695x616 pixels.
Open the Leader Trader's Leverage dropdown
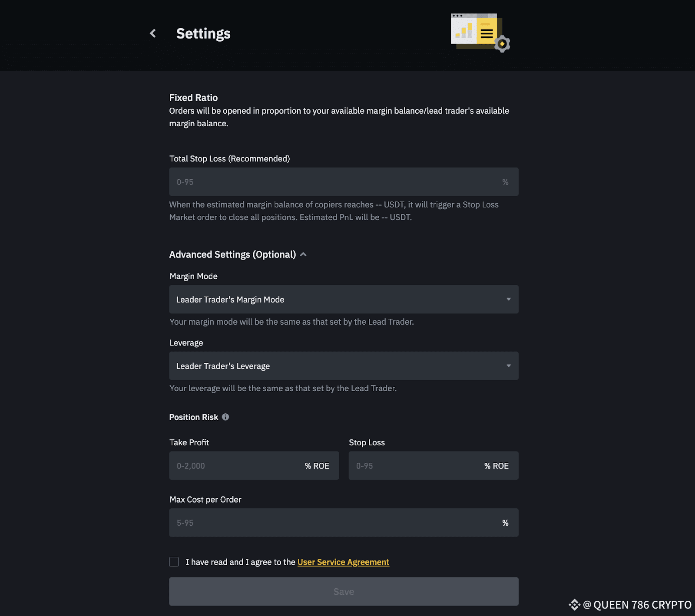[343, 366]
